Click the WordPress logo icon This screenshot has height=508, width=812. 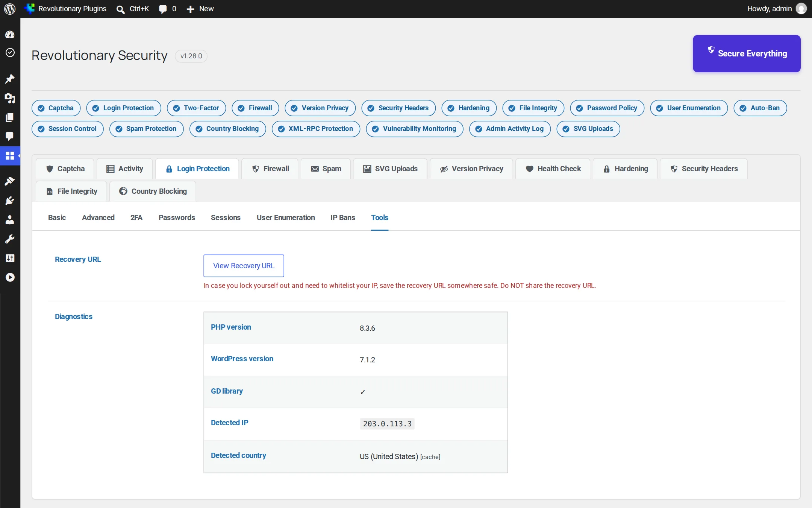click(10, 9)
